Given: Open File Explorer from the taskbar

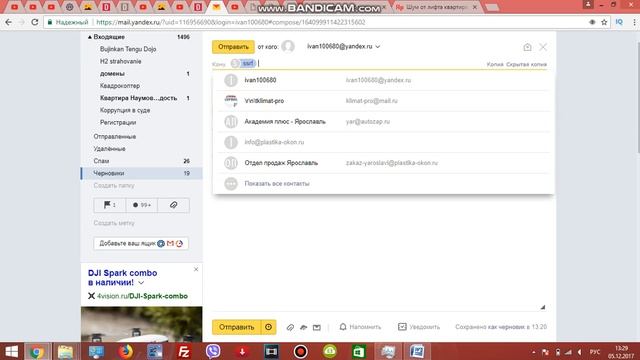Looking at the screenshot, I should click(x=65, y=351).
